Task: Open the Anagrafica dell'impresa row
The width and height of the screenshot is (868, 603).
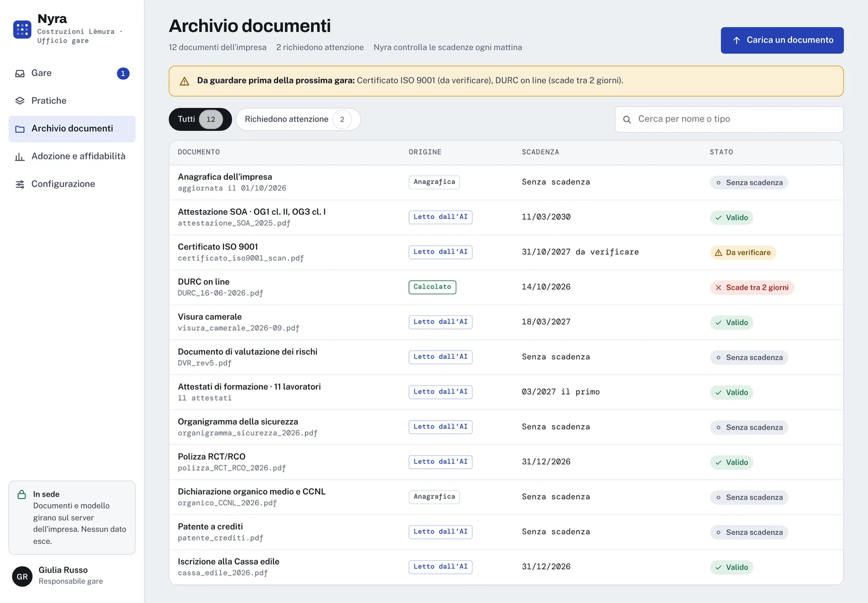Action: [506, 182]
